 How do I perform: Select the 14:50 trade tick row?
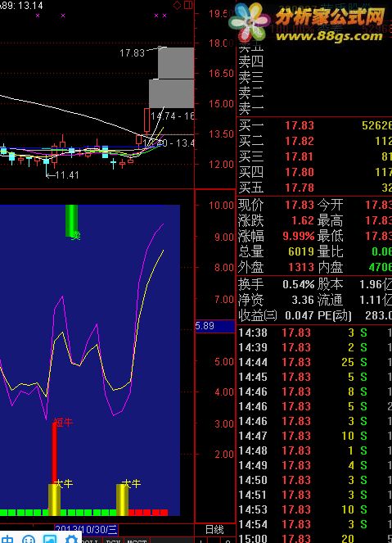coord(314,480)
